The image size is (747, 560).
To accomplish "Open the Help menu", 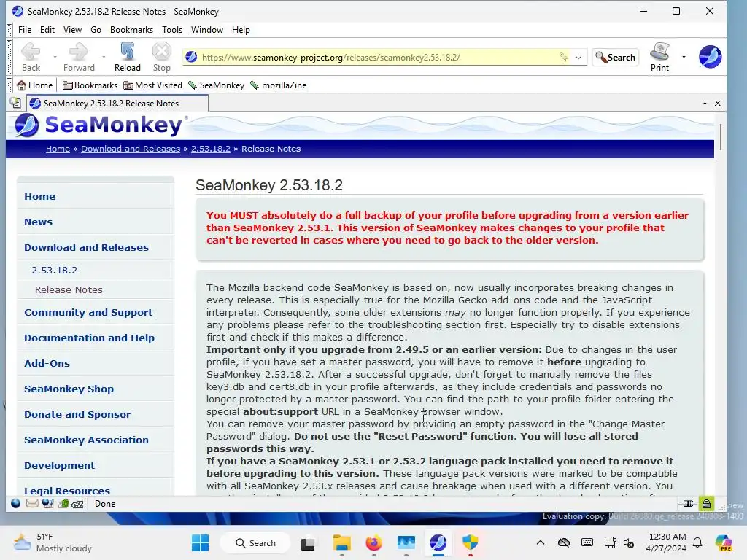I will 241,29.
